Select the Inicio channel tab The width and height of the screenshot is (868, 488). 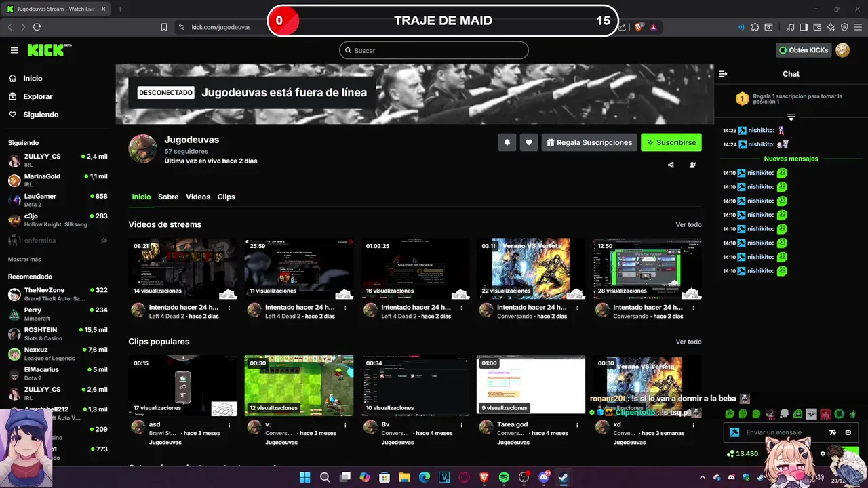click(141, 197)
